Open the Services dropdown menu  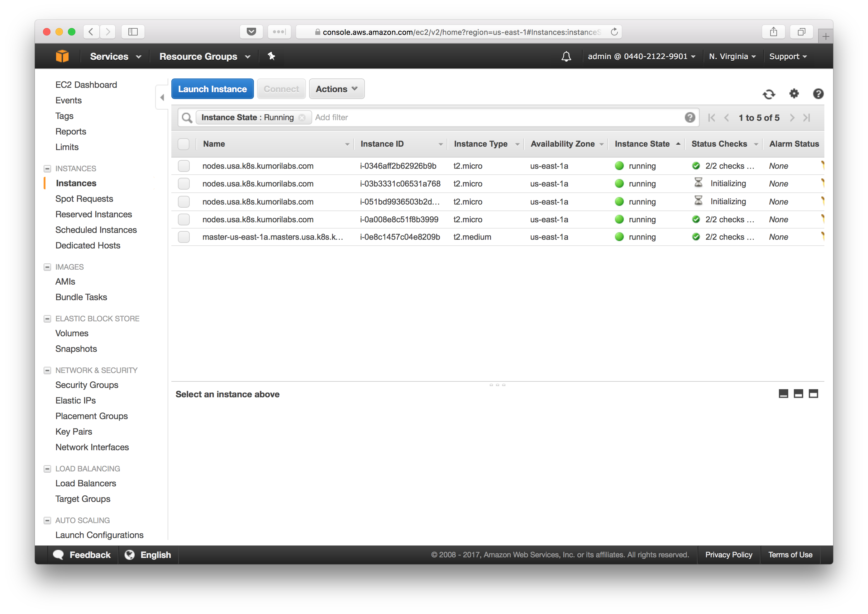pyautogui.click(x=115, y=56)
